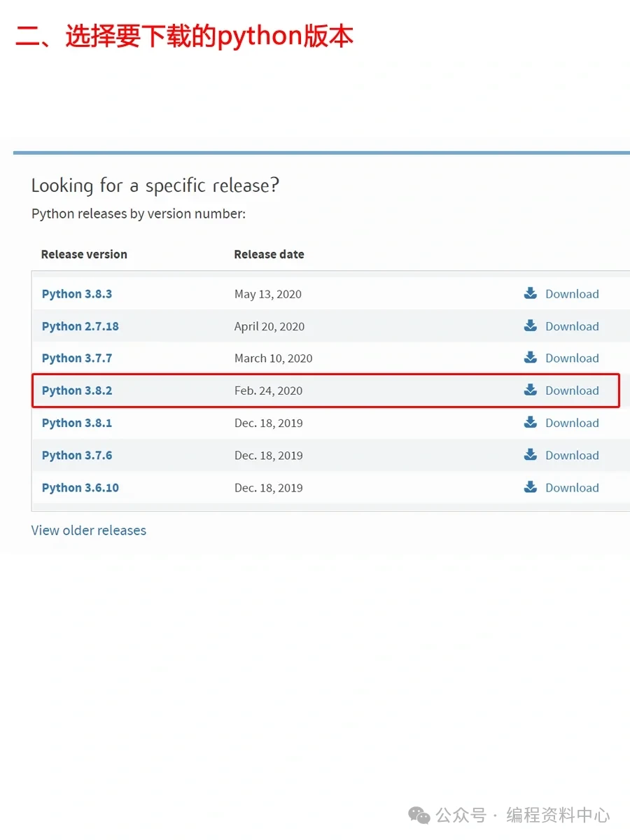Click download icon for Python 3.8.3
This screenshot has height=840, width=630.
(x=531, y=293)
